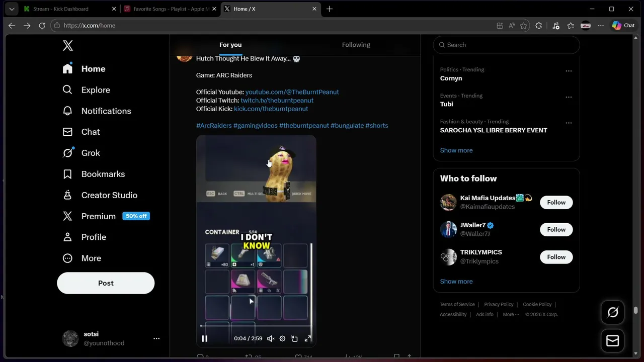Click the #bungulate hashtag
The height and width of the screenshot is (362, 644).
click(347, 126)
